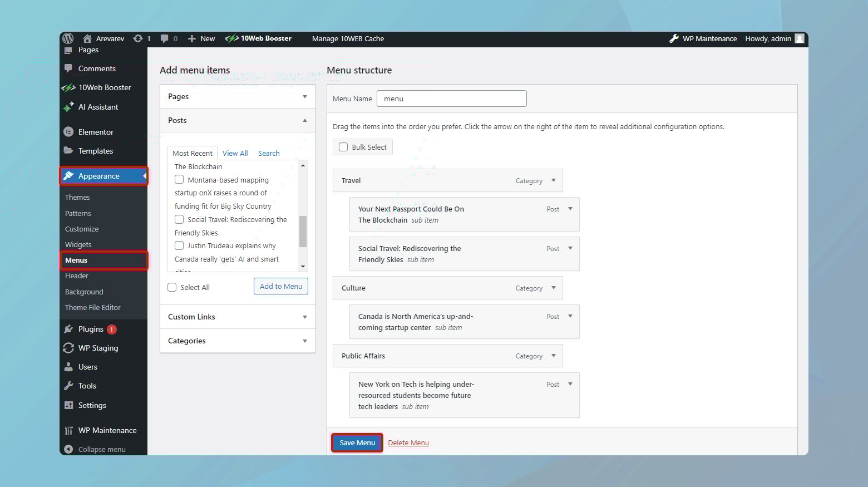The width and height of the screenshot is (868, 487).
Task: Click the Save Menu button
Action: click(x=356, y=442)
